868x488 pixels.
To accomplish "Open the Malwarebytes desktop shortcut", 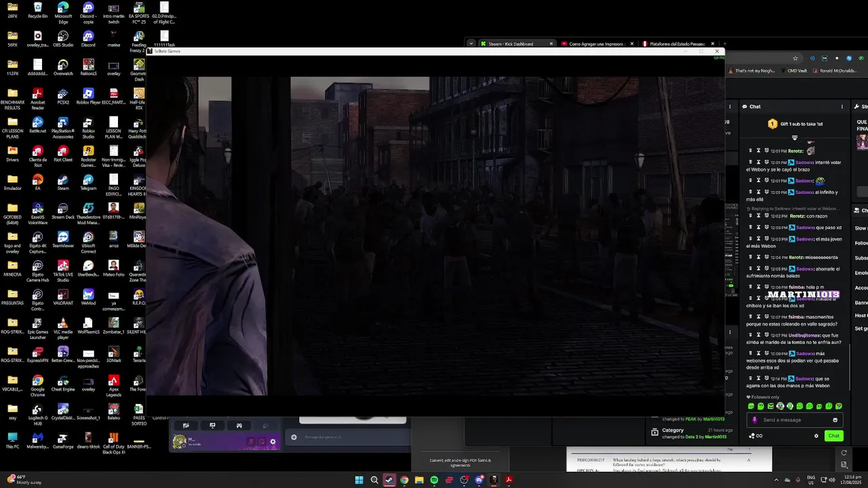I will coord(38,440).
